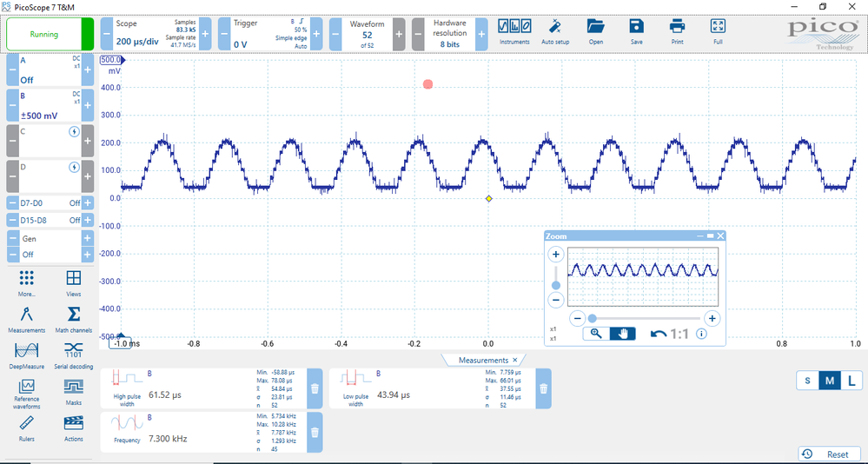Delete the Low pulse width measurement
Viewport: 868px width, 464px height.
tap(544, 388)
